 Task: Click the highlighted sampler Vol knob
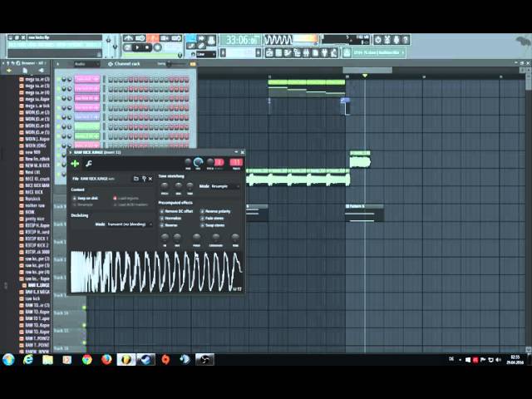198,163
